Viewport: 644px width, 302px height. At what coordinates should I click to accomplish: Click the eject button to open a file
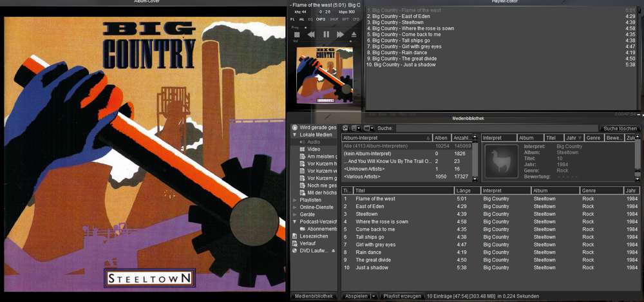[354, 34]
